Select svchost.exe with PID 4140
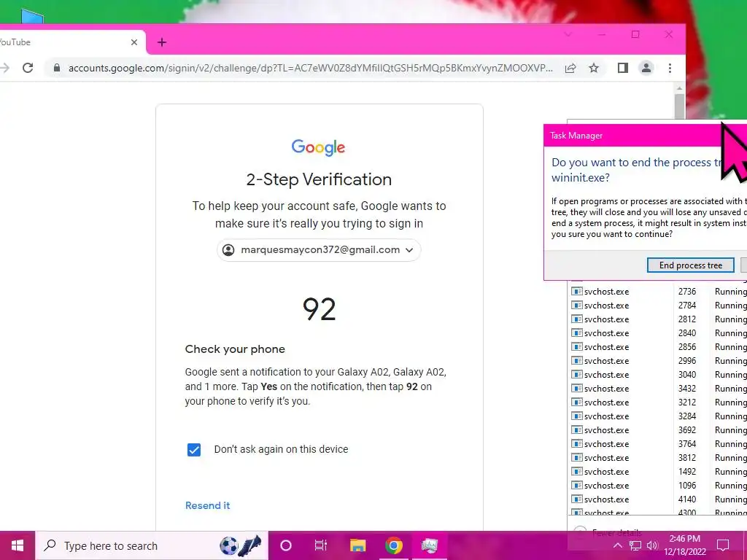747x560 pixels. coord(659,499)
